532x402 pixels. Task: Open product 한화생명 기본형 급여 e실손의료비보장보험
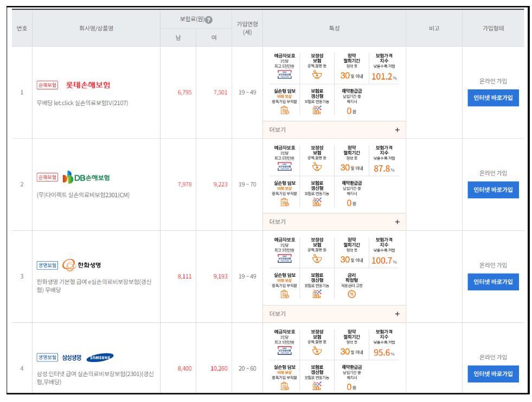tap(94, 286)
